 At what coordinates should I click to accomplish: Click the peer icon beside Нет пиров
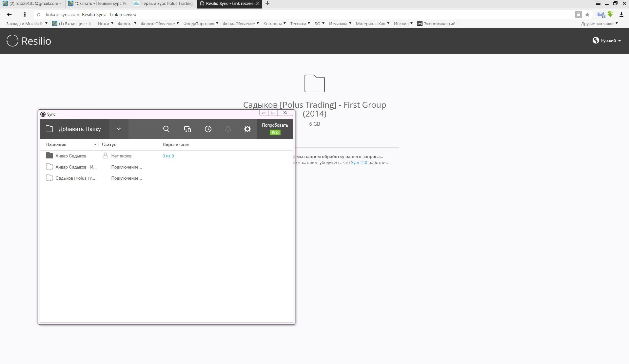coord(105,155)
